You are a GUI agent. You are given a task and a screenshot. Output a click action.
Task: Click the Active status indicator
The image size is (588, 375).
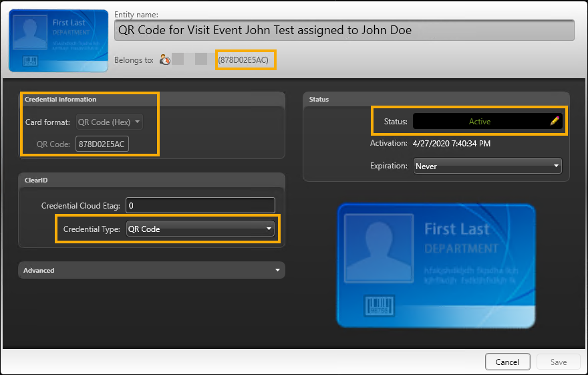click(479, 121)
